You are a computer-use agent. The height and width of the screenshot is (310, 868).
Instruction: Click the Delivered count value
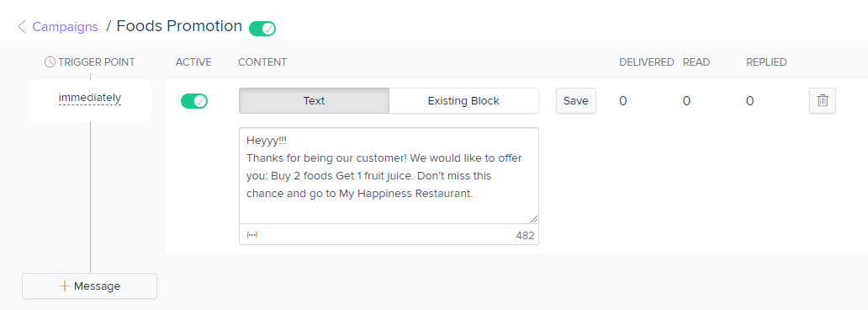(623, 101)
